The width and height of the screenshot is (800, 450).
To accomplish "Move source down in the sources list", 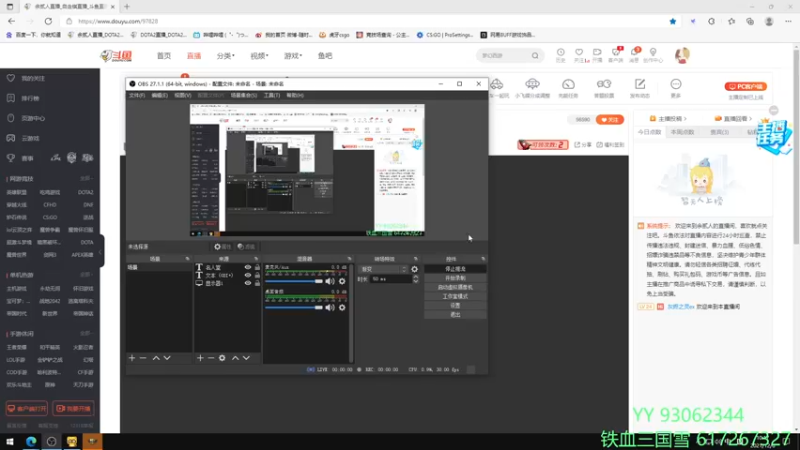I will 246,358.
